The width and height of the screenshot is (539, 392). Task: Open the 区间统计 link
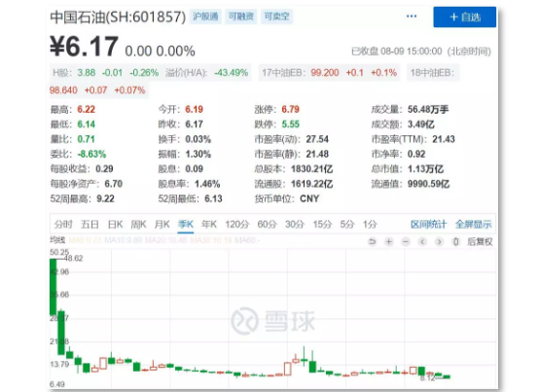[x=428, y=225]
